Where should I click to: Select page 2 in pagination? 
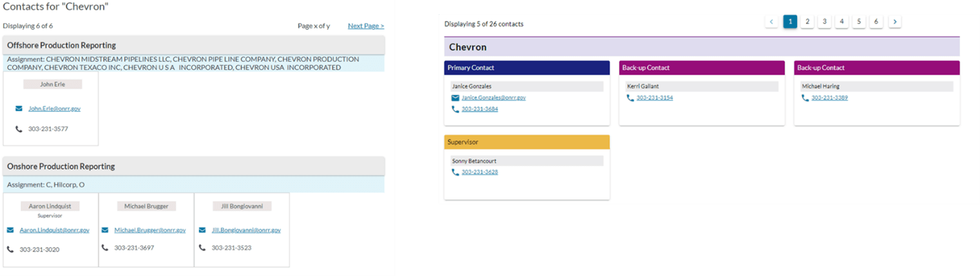[807, 22]
